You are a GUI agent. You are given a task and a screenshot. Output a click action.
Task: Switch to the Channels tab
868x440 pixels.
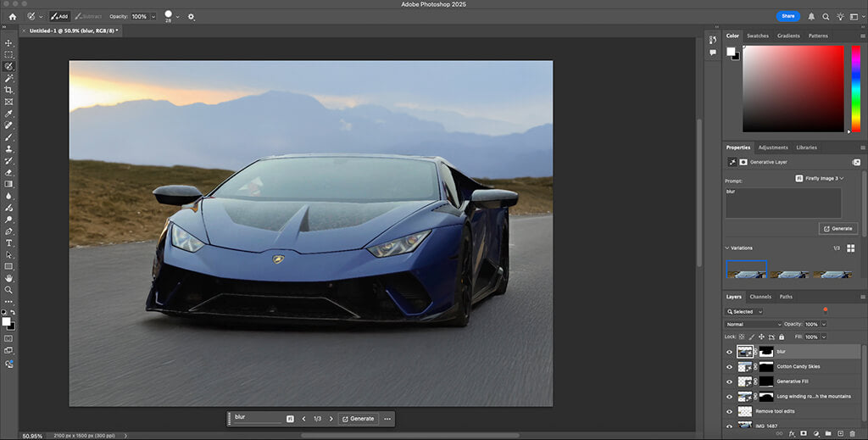pos(760,297)
